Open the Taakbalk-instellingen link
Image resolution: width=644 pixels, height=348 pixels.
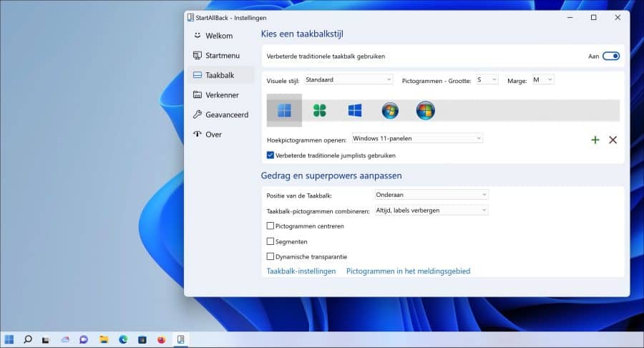point(301,271)
